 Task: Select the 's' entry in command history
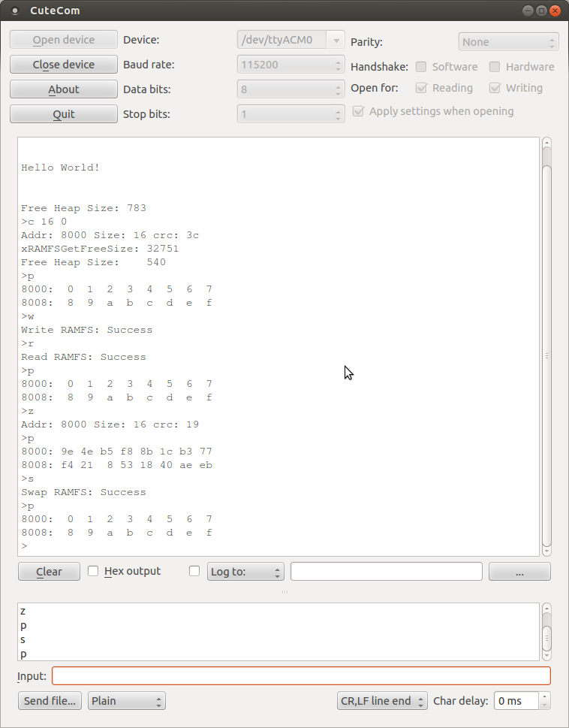click(23, 639)
